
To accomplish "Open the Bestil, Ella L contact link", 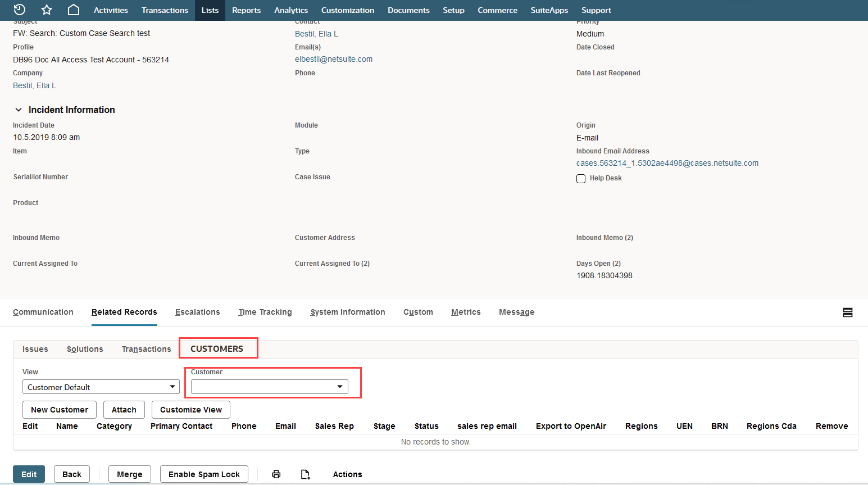I will 316,34.
